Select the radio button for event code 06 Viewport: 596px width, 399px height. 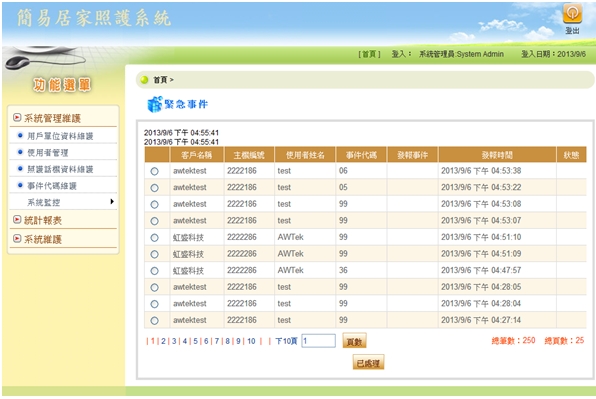154,171
